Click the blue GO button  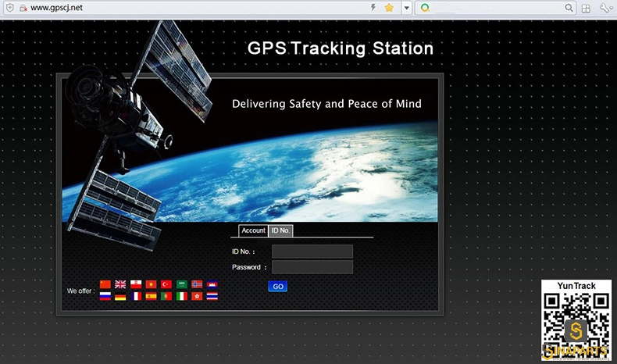pyautogui.click(x=278, y=287)
